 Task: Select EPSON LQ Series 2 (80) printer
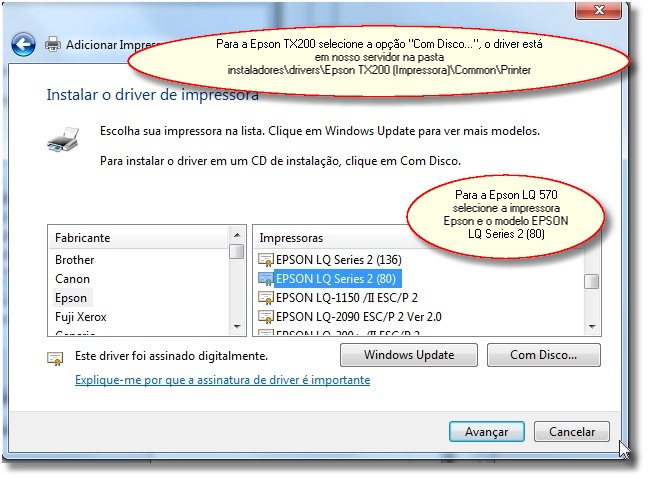pyautogui.click(x=336, y=279)
